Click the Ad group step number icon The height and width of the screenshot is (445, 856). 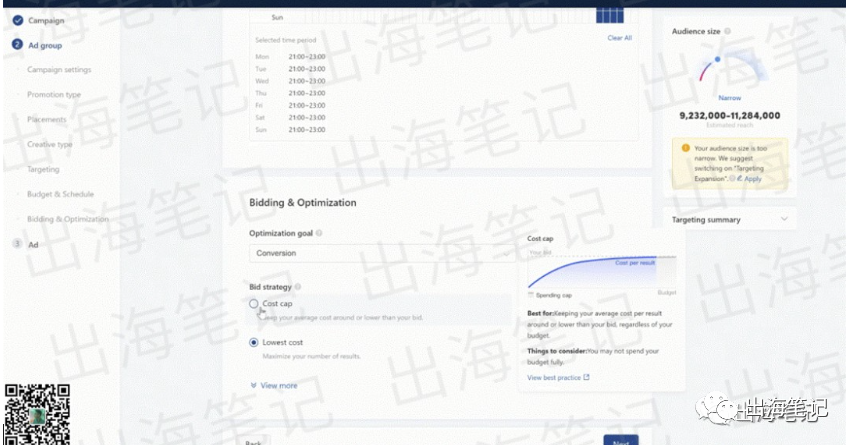[x=17, y=45]
